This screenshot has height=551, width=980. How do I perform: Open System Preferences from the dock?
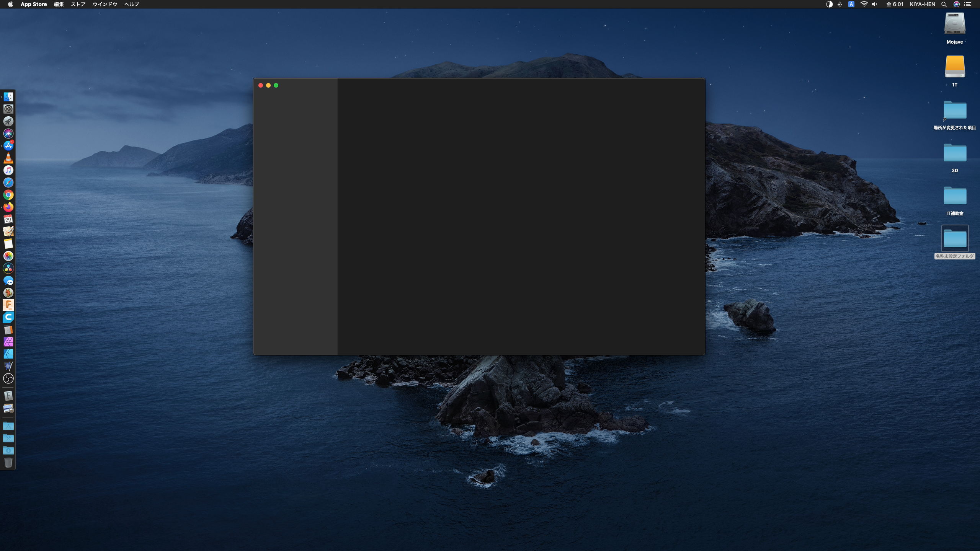pyautogui.click(x=8, y=109)
